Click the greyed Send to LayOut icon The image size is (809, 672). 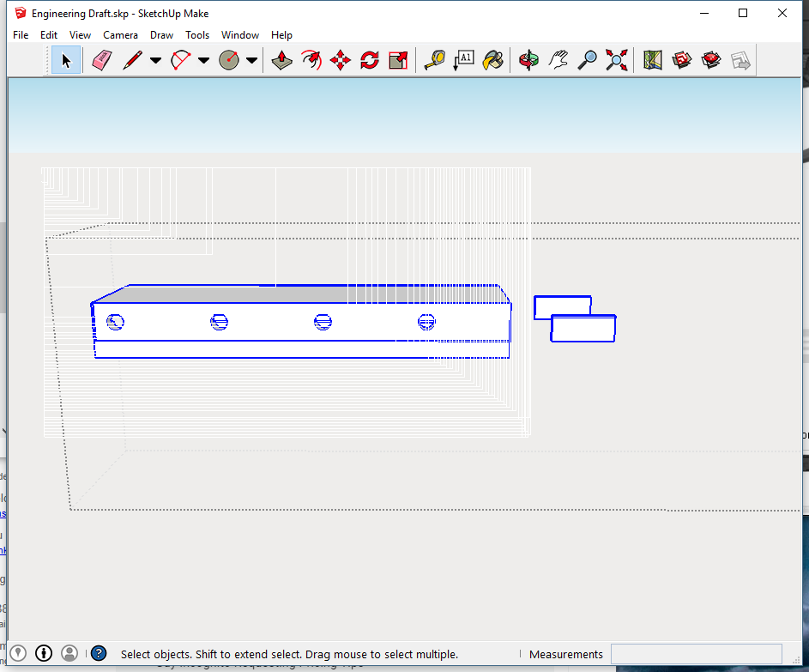(x=740, y=60)
